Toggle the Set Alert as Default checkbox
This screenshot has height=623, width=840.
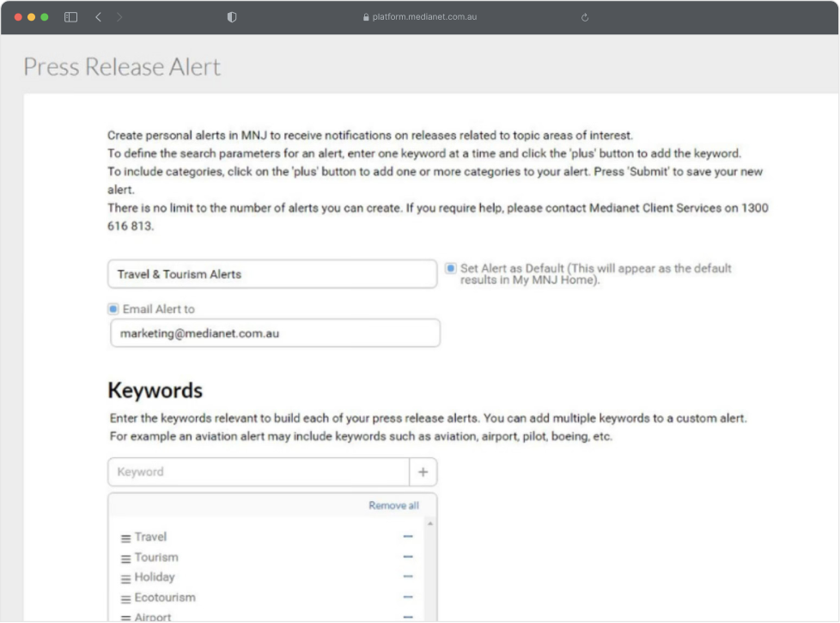[451, 268]
